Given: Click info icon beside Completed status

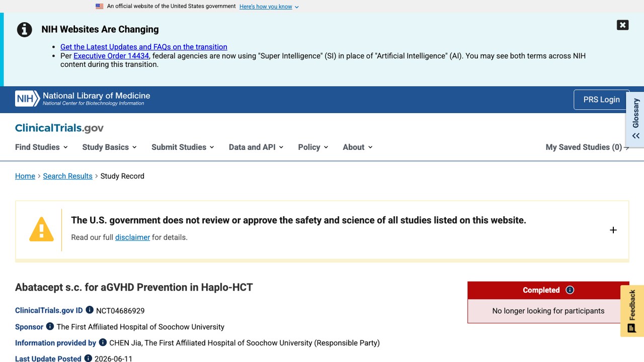Looking at the screenshot, I should (x=570, y=290).
